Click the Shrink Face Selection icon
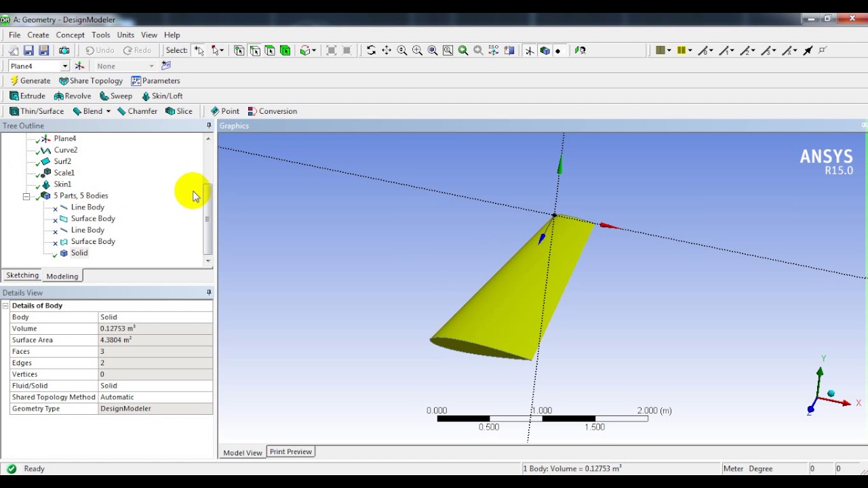The image size is (868, 488). tap(347, 50)
